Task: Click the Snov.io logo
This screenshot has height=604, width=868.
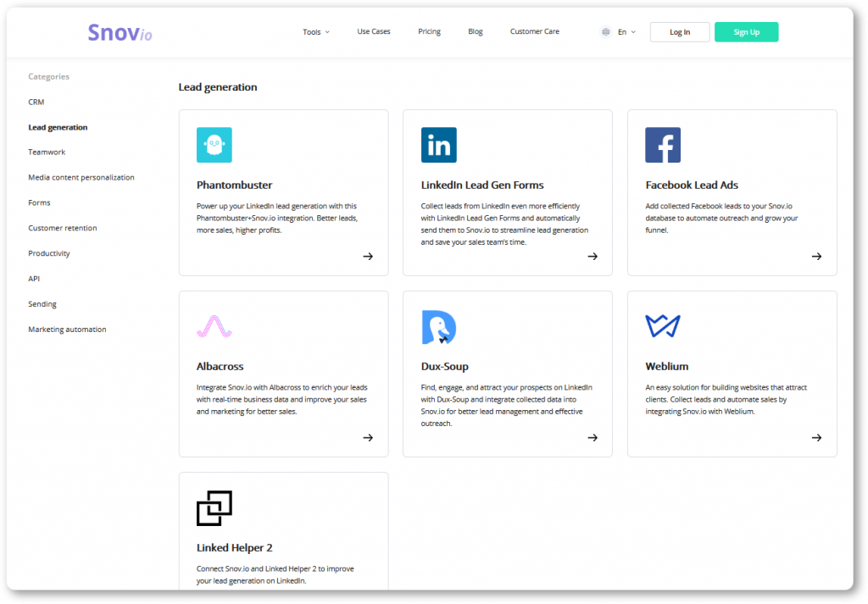Action: click(120, 33)
